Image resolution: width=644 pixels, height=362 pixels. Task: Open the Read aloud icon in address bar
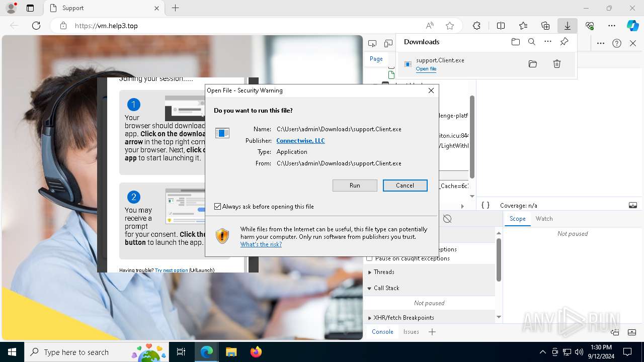coord(430,26)
